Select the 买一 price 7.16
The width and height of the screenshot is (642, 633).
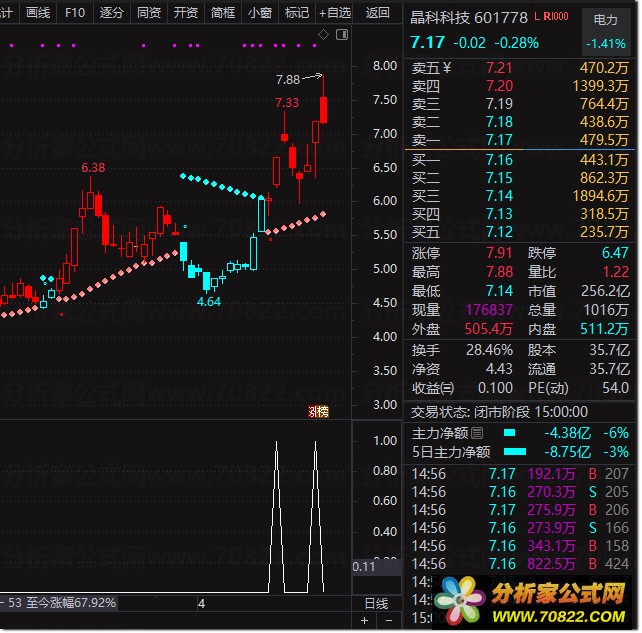click(x=499, y=160)
